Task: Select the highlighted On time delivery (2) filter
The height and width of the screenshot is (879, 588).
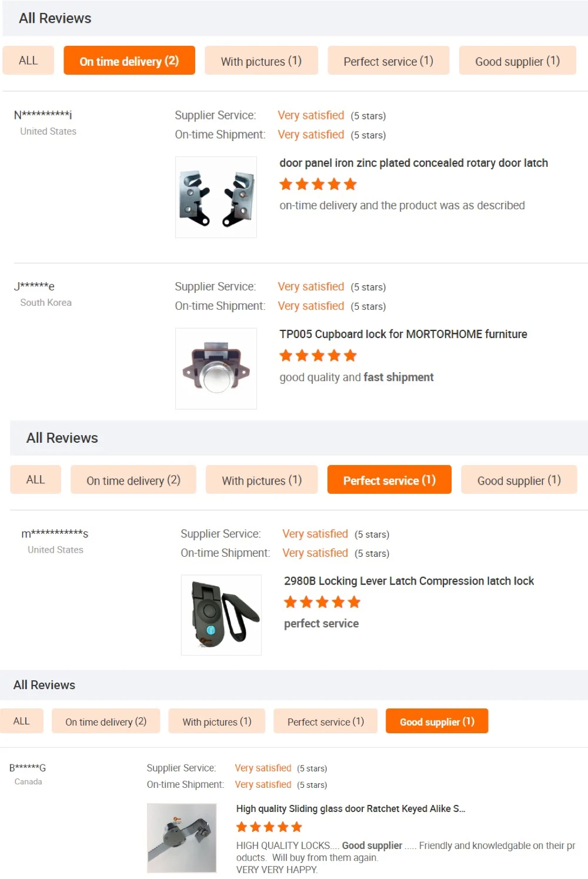Action: click(129, 61)
